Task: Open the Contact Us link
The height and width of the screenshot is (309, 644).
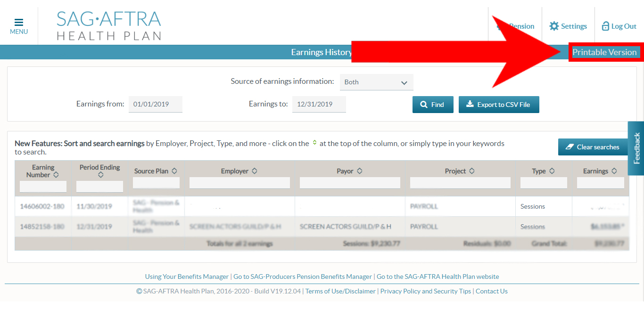Action: click(492, 291)
